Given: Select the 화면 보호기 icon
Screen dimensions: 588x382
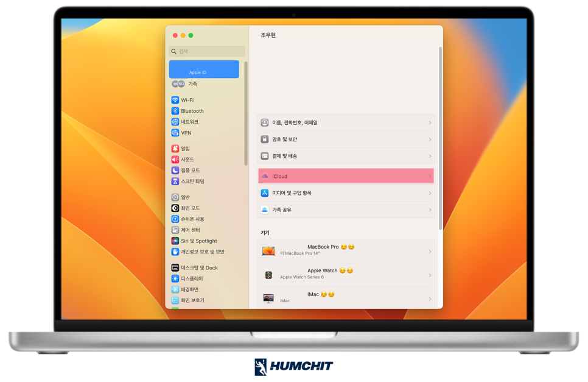Looking at the screenshot, I should pos(175,300).
